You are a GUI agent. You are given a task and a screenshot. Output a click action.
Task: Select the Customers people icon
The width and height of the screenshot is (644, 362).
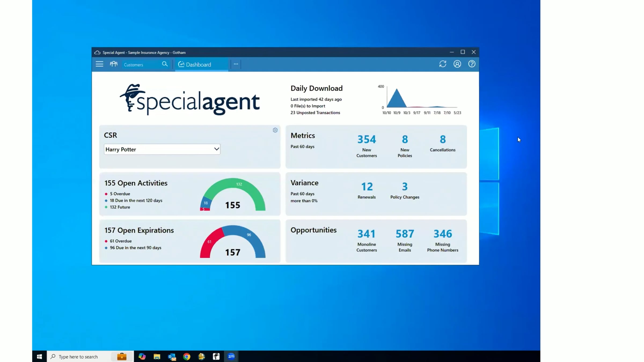click(x=114, y=64)
